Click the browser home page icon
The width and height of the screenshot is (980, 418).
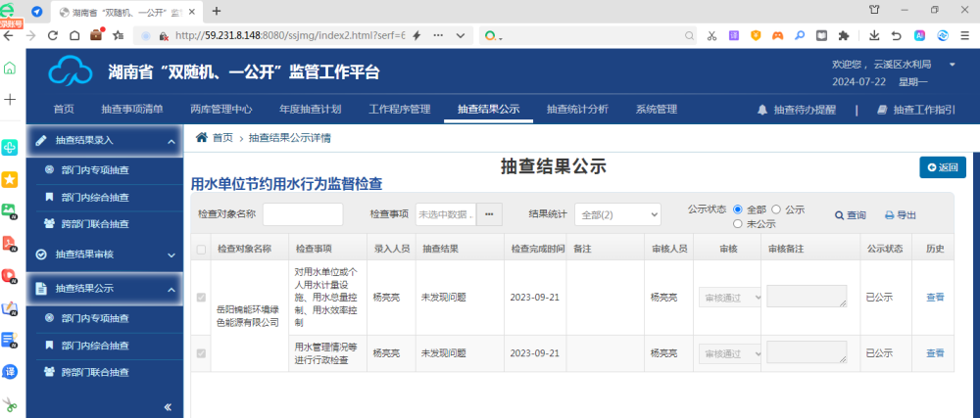tap(74, 35)
